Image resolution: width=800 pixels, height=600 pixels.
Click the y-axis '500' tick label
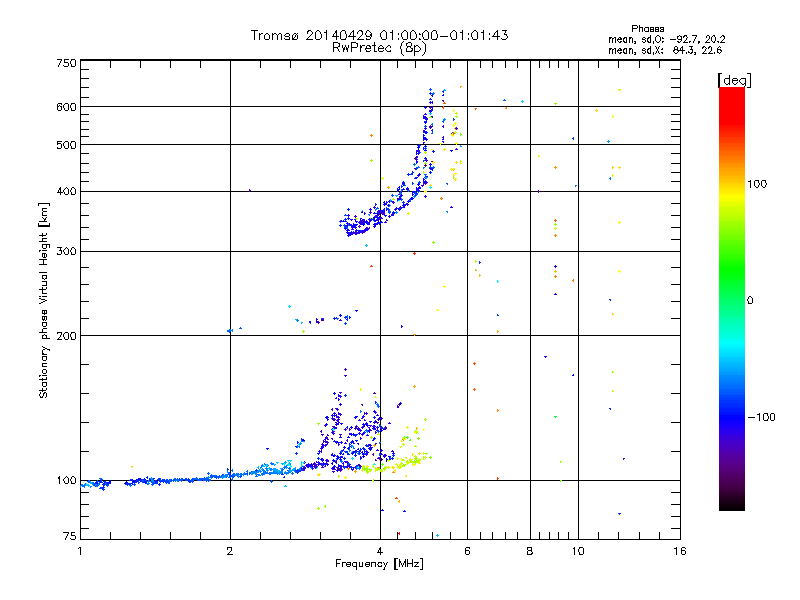pos(66,145)
